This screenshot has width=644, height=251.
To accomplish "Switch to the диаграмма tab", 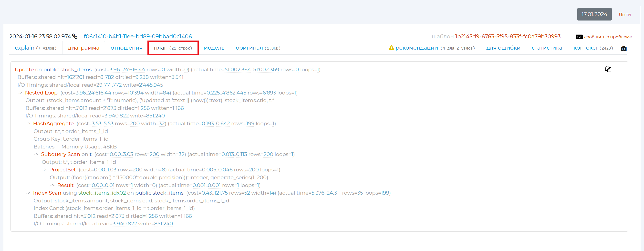I will 83,48.
